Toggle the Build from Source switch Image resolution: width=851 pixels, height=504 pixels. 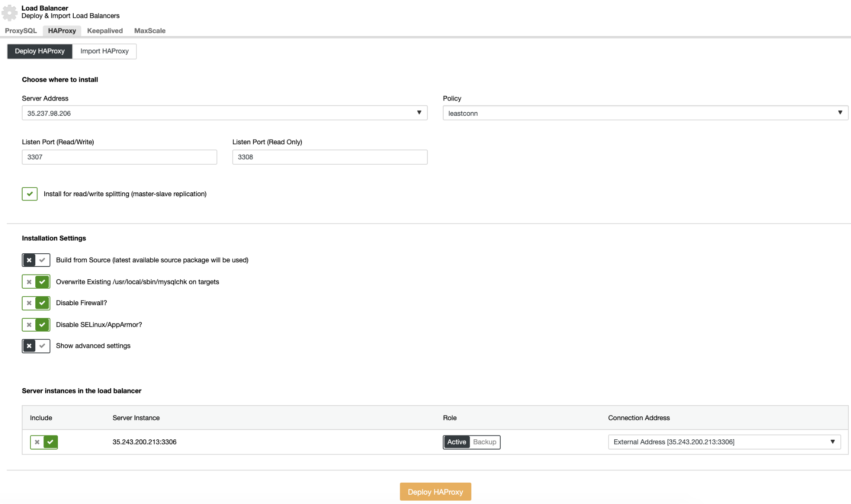(36, 260)
